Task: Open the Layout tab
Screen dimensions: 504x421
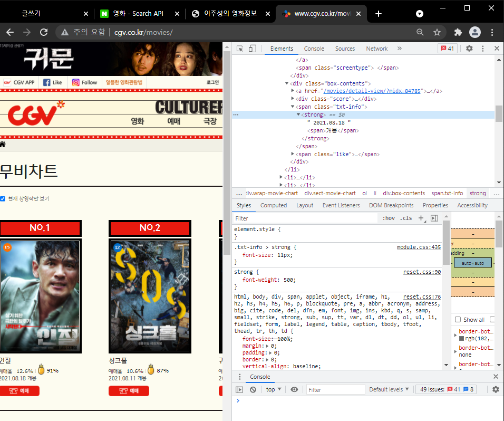Action: point(304,205)
